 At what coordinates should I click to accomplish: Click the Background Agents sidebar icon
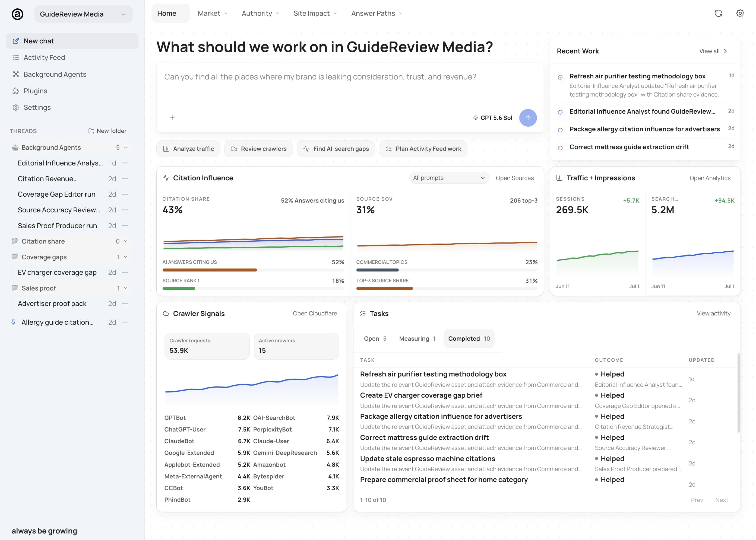pyautogui.click(x=16, y=74)
